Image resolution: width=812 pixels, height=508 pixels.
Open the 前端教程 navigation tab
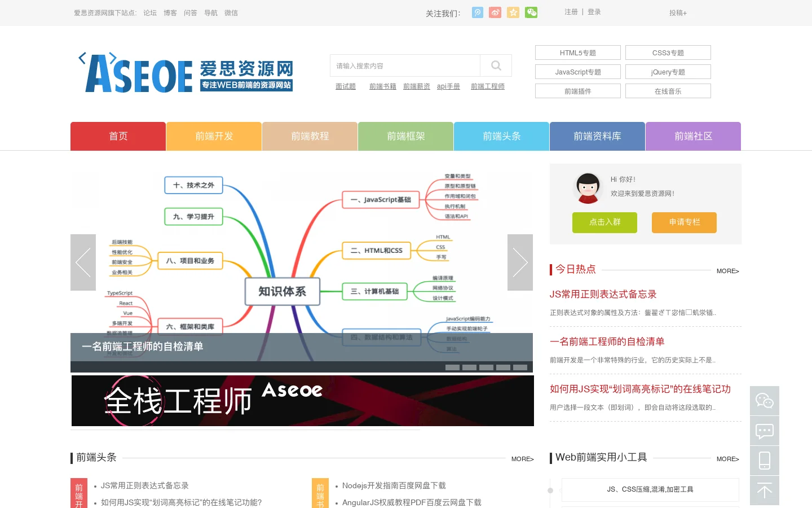(310, 136)
